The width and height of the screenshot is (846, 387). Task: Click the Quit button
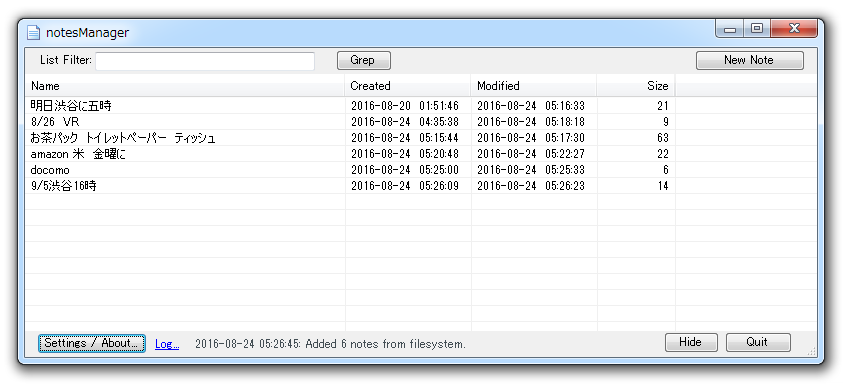coord(758,343)
